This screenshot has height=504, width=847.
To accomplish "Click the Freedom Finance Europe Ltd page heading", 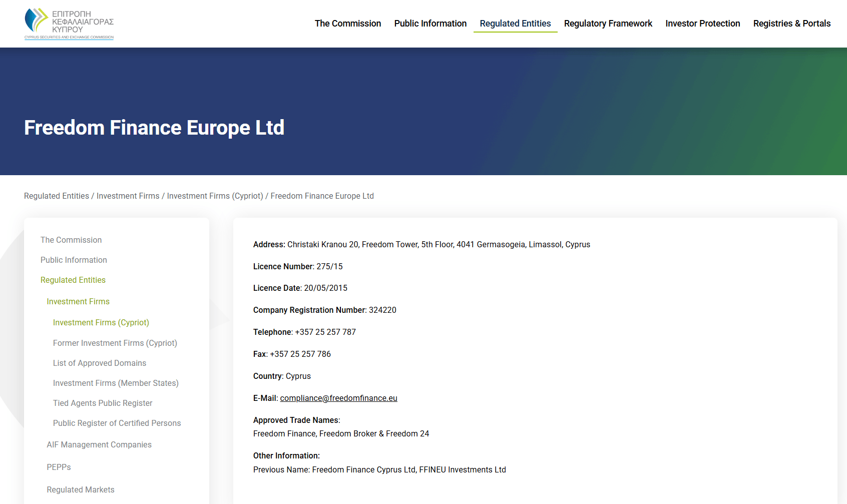I will pyautogui.click(x=154, y=128).
